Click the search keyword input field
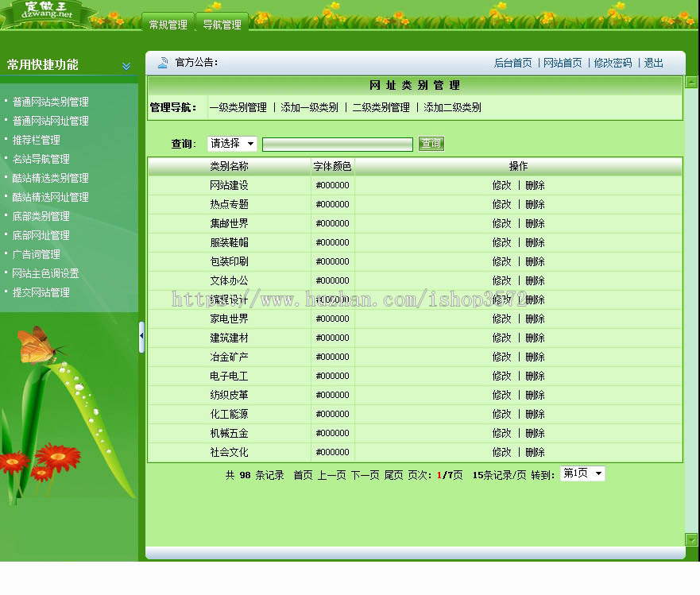This screenshot has width=700, height=595. pos(338,144)
